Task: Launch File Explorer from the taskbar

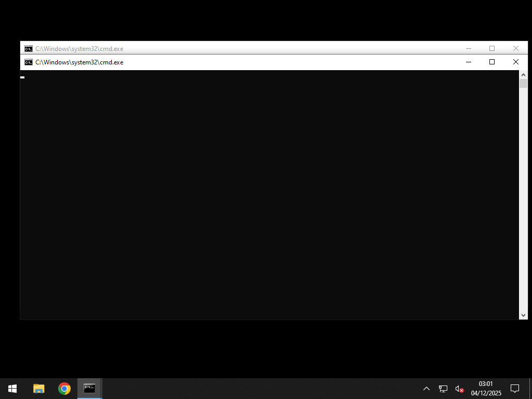Action: tap(38, 388)
